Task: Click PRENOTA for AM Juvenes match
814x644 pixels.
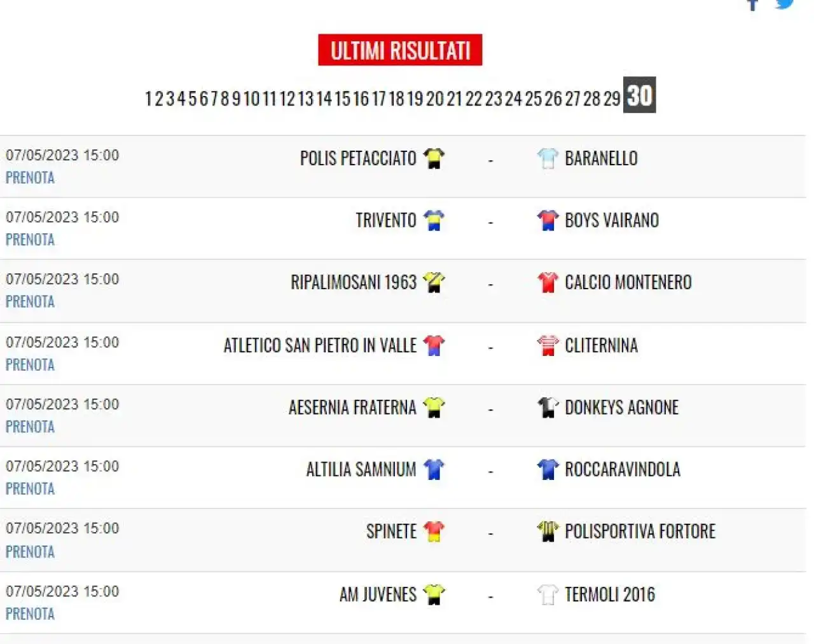Action: [x=30, y=613]
